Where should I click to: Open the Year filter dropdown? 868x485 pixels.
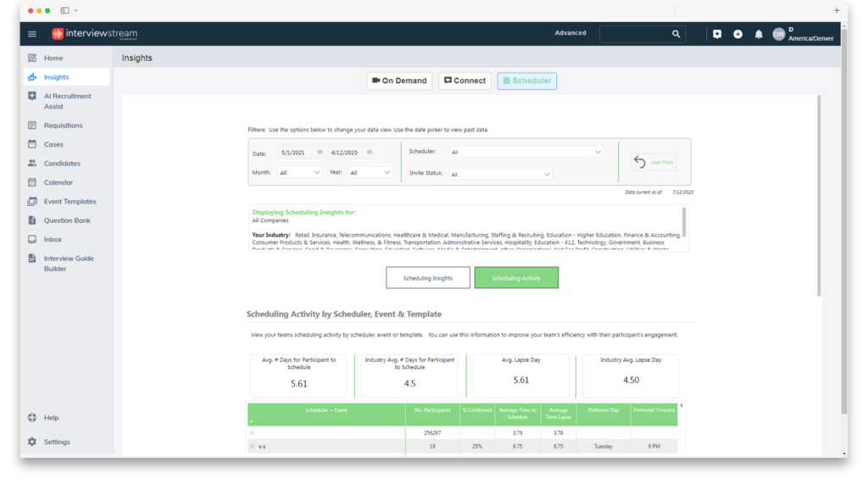[x=370, y=173]
